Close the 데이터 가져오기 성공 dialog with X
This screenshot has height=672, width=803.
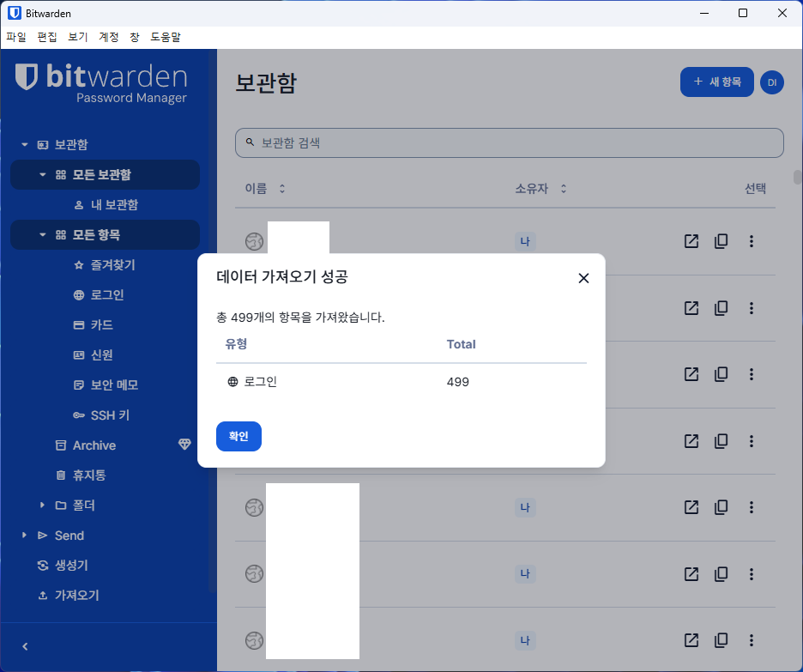click(583, 278)
